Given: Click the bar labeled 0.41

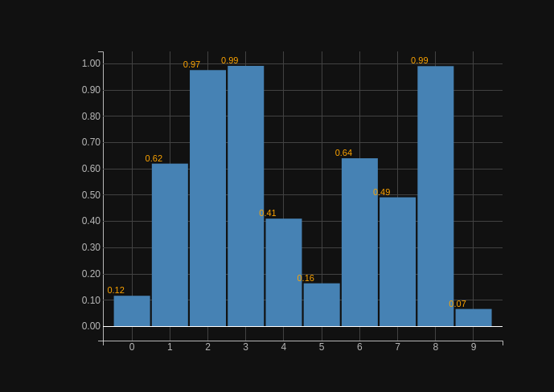Looking at the screenshot, I should tap(284, 272).
